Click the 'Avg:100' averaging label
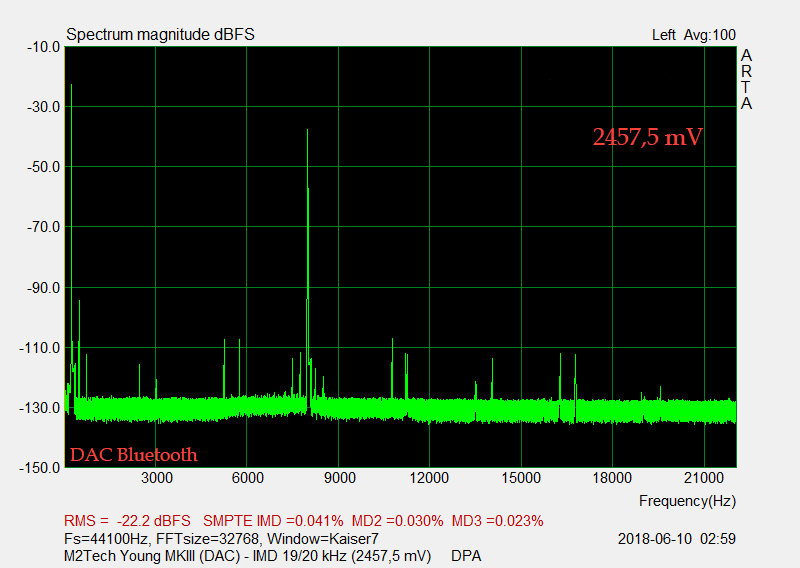 (710, 35)
